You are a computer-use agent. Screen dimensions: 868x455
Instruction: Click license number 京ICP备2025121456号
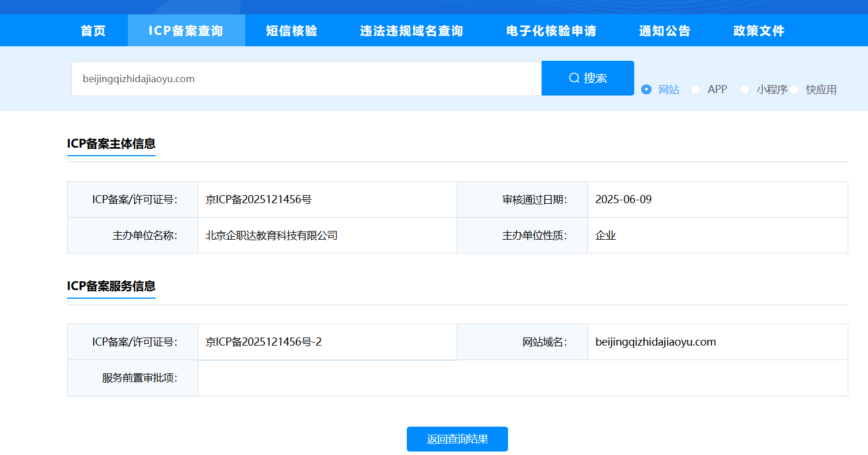click(x=259, y=200)
